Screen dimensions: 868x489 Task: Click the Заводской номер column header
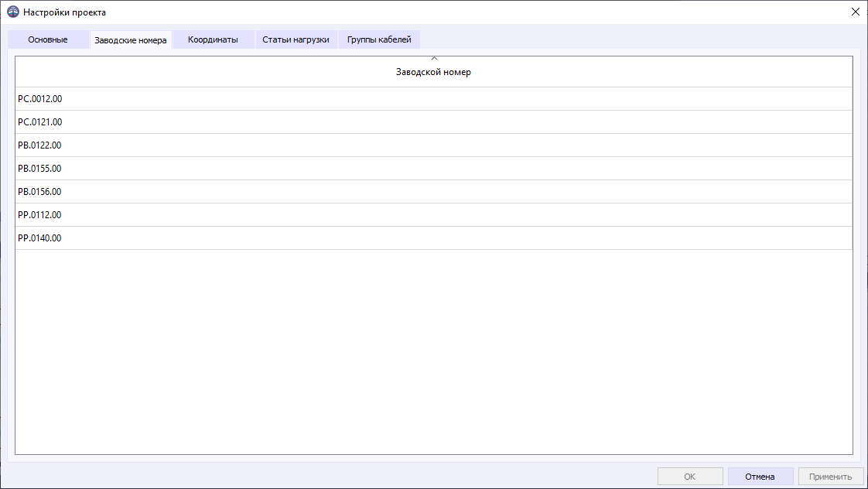pos(434,72)
